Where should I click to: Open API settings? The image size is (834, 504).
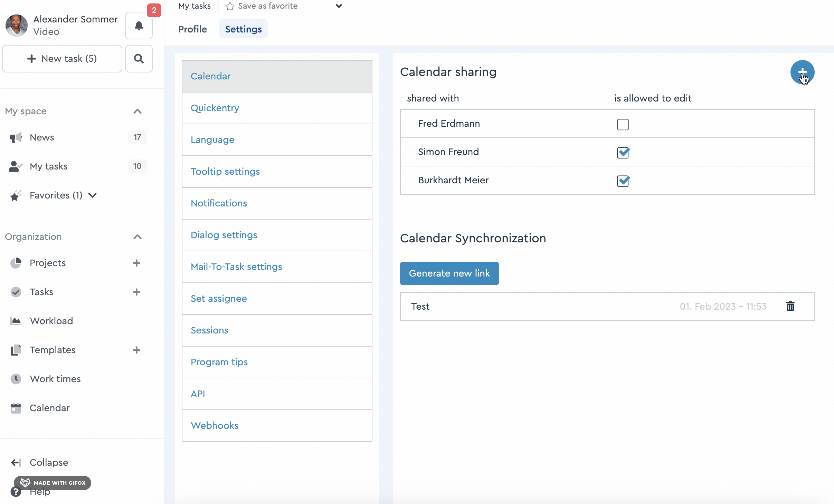(x=277, y=394)
